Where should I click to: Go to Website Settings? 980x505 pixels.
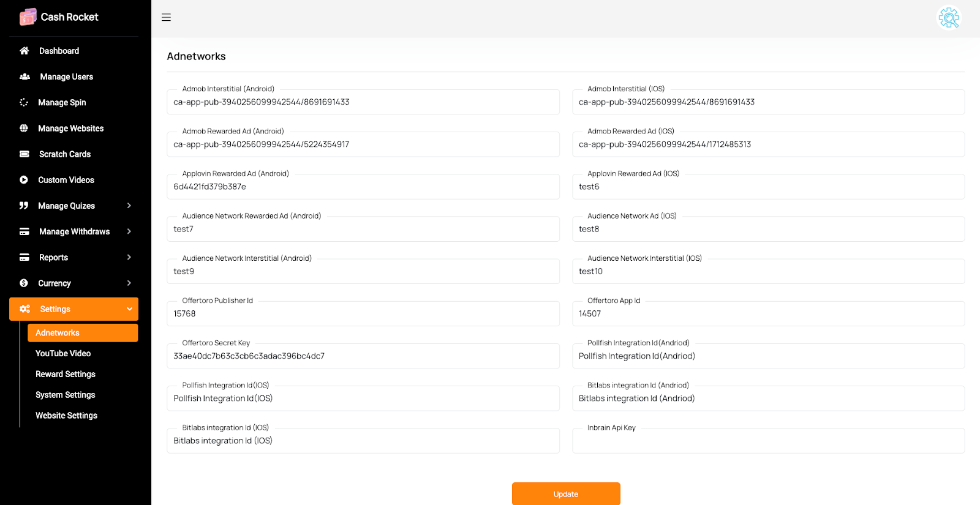pyautogui.click(x=66, y=416)
